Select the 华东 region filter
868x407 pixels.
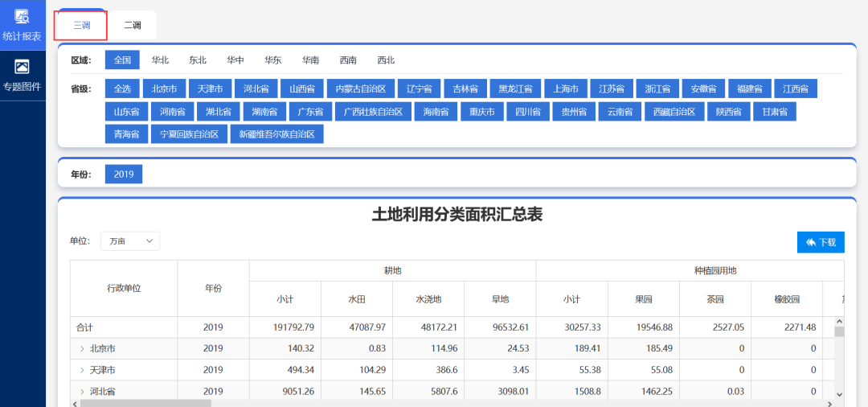[273, 60]
